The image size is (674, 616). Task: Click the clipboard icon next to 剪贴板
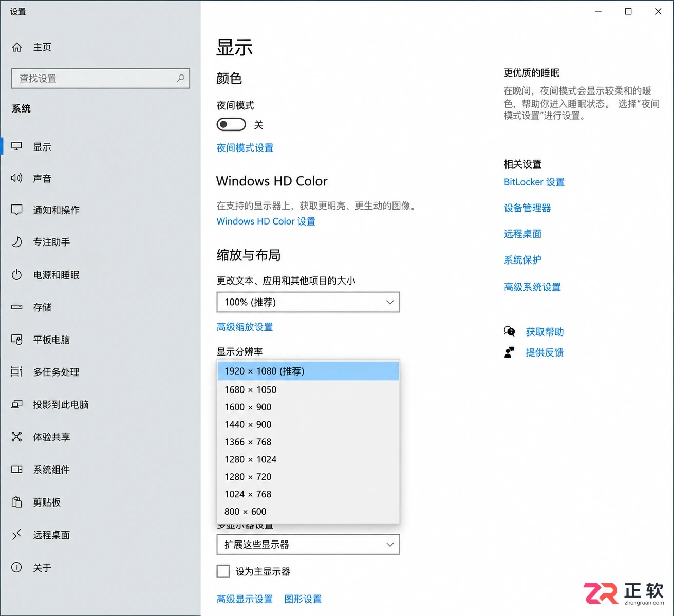pyautogui.click(x=17, y=502)
